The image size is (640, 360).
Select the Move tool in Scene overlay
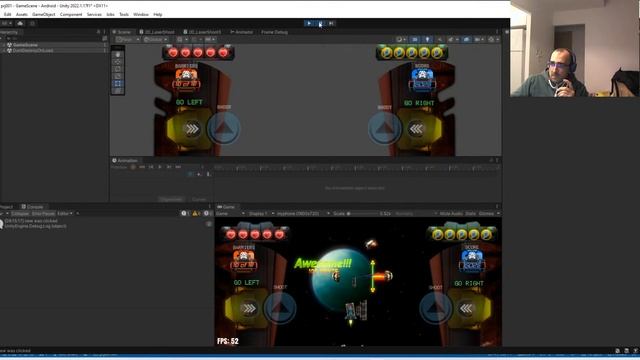[118, 62]
